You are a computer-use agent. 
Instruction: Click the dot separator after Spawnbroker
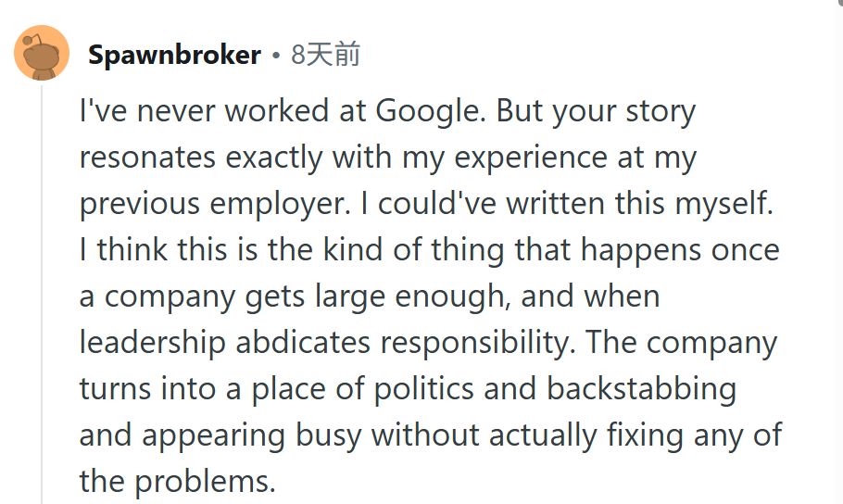pyautogui.click(x=276, y=56)
